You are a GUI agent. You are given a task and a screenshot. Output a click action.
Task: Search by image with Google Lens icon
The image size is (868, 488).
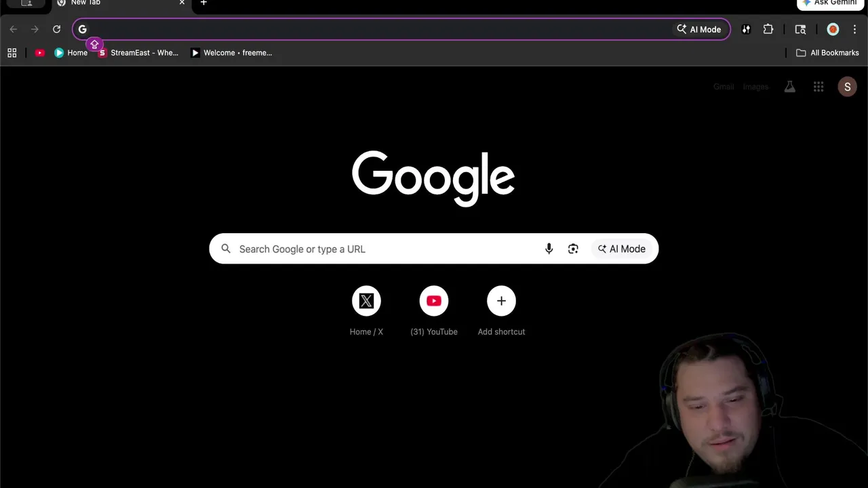(x=573, y=249)
